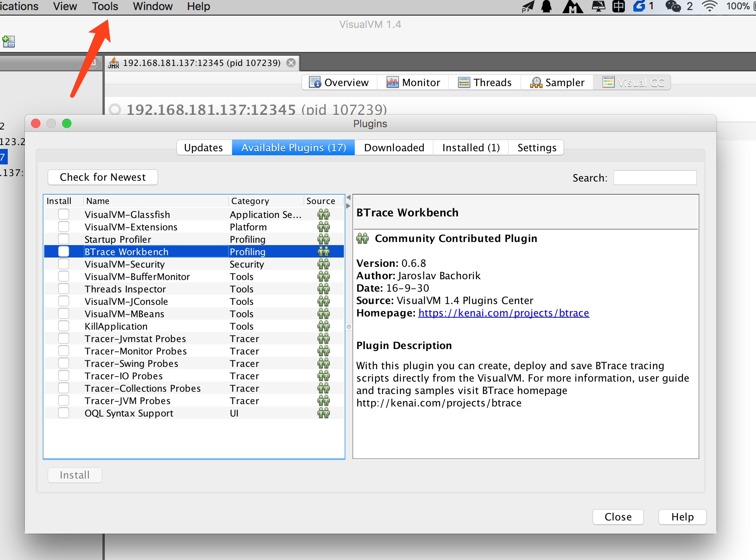This screenshot has height=560, width=756.
Task: Click the plugin Search input field
Action: 655,178
